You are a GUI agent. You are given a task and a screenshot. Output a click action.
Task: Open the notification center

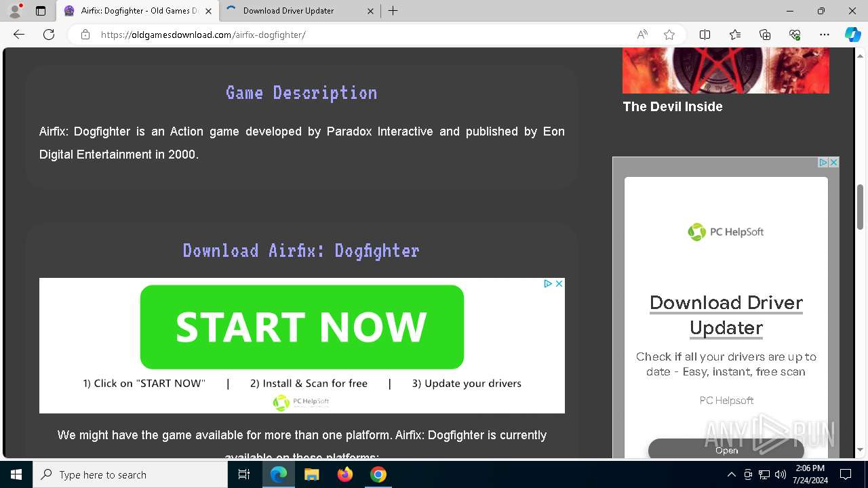click(846, 474)
